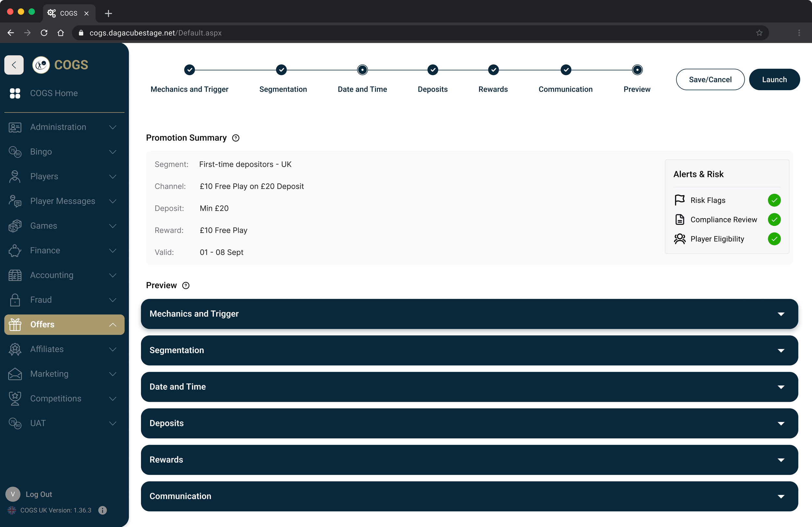Click the Risk Flags green checkmark

pyautogui.click(x=774, y=200)
